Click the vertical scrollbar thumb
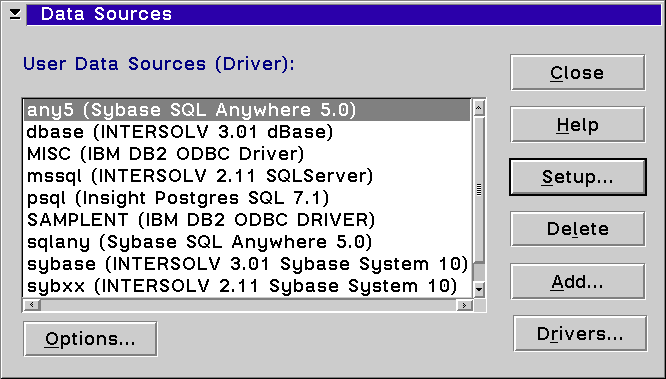Image resolution: width=666 pixels, height=379 pixels. click(479, 190)
